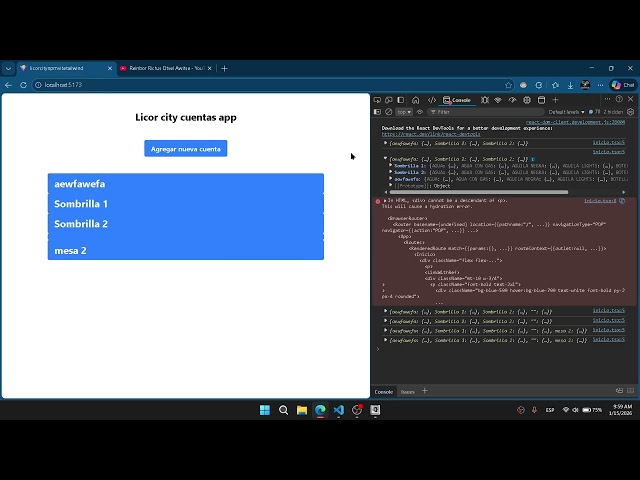The height and width of the screenshot is (480, 640).
Task: Refresh the localhost page
Action: [x=23, y=85]
